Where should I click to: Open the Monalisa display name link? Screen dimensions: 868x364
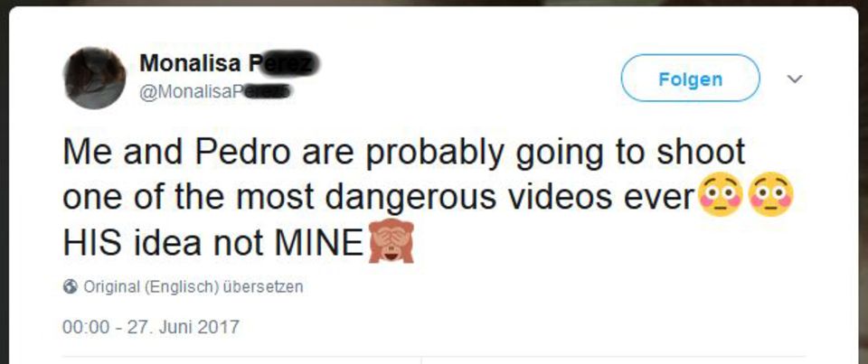click(x=230, y=63)
